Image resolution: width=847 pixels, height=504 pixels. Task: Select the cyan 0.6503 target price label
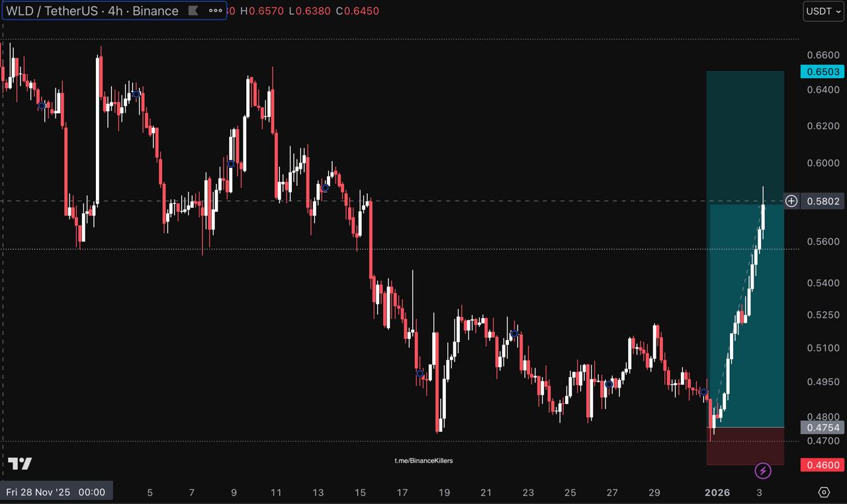821,71
